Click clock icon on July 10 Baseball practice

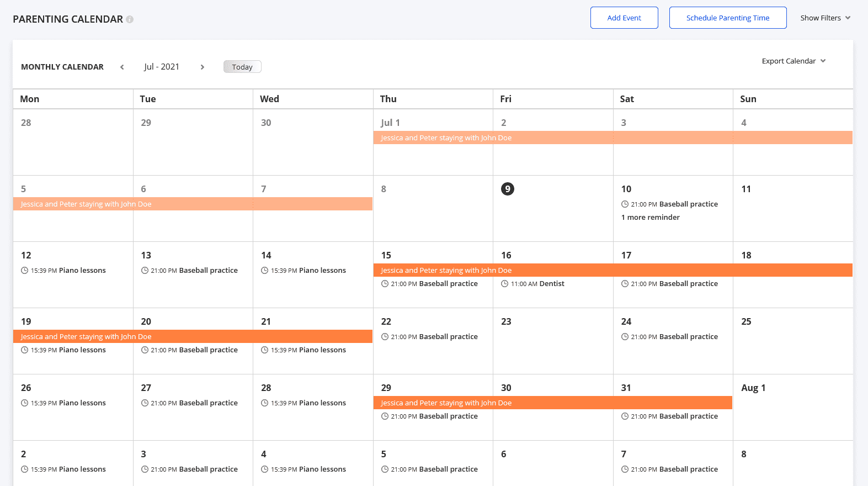(625, 204)
